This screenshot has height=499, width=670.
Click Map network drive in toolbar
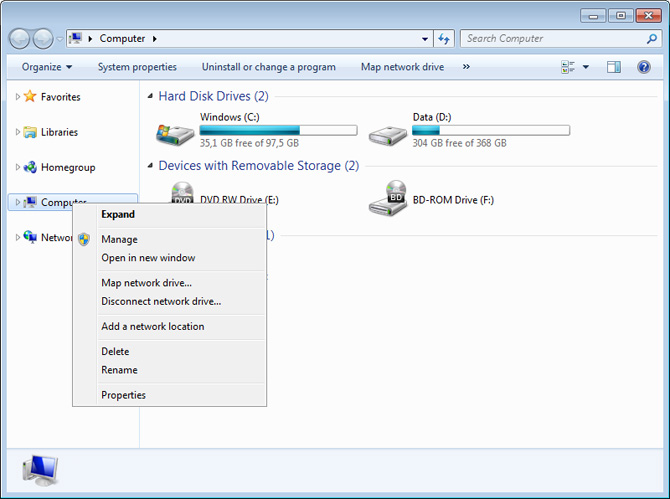403,67
